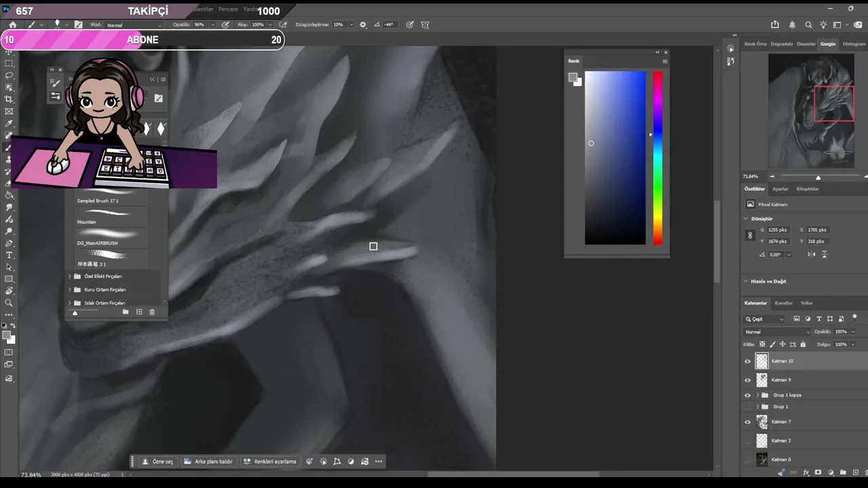Click Renkleri ayarlama button
Viewport: 868px width, 488px height.
pyautogui.click(x=270, y=462)
